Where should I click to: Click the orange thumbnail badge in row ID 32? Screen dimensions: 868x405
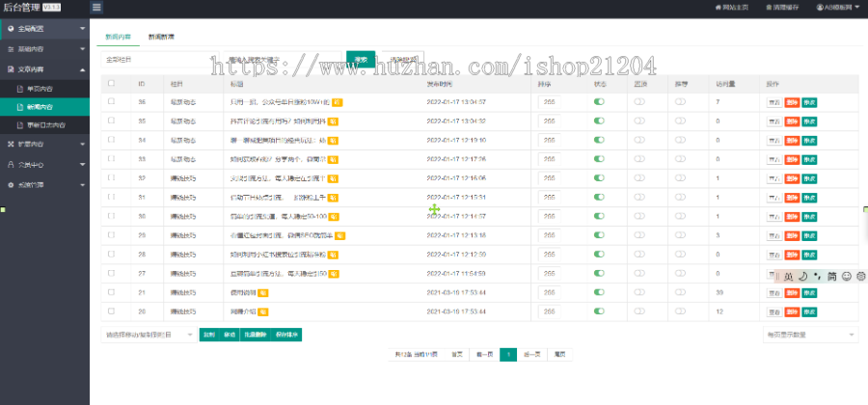coord(333,178)
